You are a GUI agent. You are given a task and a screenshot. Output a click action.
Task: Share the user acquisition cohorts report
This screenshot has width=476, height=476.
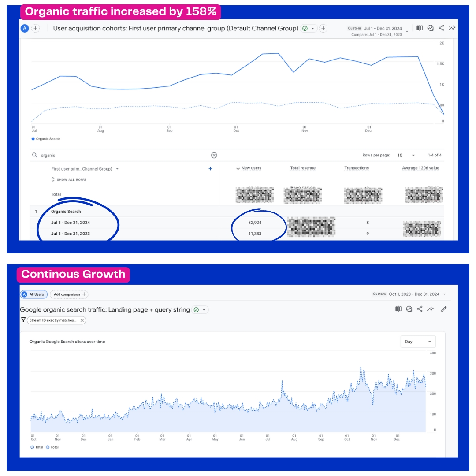click(x=441, y=28)
